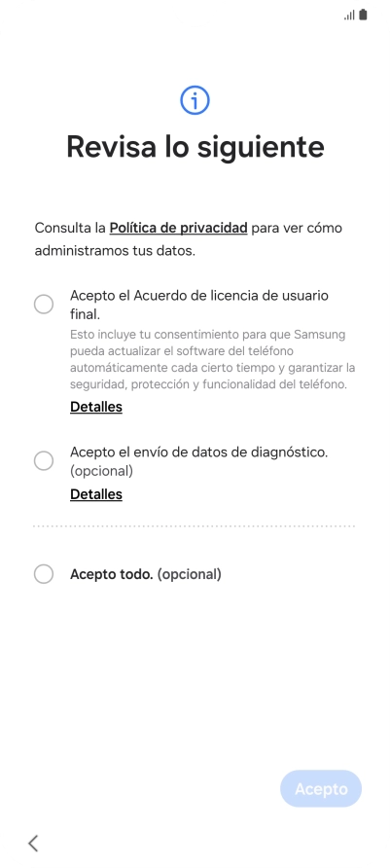390x868 pixels.
Task: Tap the Samsung software update consent description
Action: click(x=212, y=360)
